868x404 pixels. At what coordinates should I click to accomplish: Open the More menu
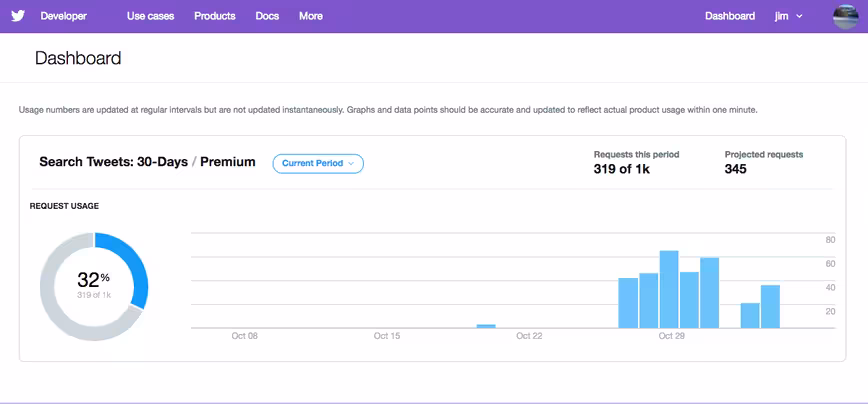(311, 16)
